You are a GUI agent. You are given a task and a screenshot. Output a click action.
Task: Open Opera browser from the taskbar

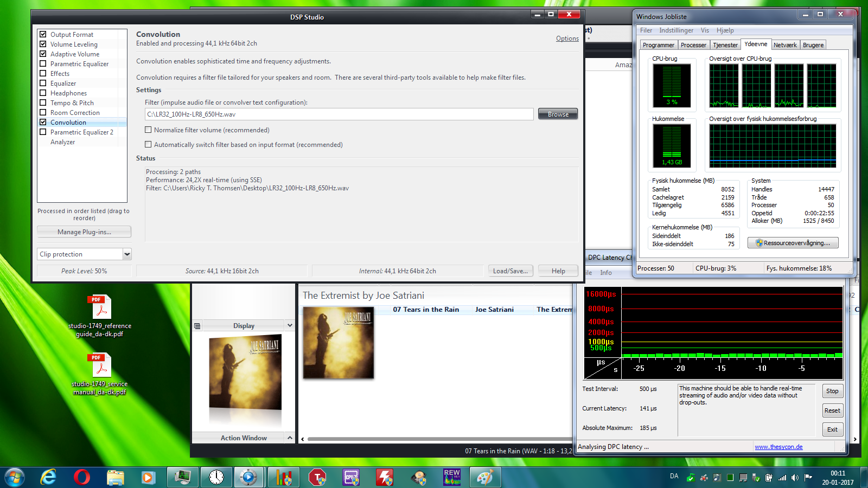click(x=82, y=477)
